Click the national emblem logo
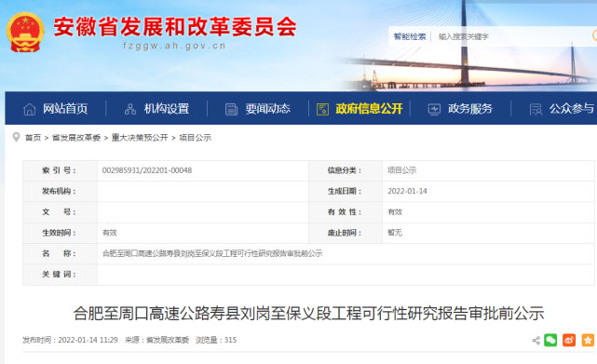Image resolution: width=597 pixels, height=364 pixels. point(25,33)
